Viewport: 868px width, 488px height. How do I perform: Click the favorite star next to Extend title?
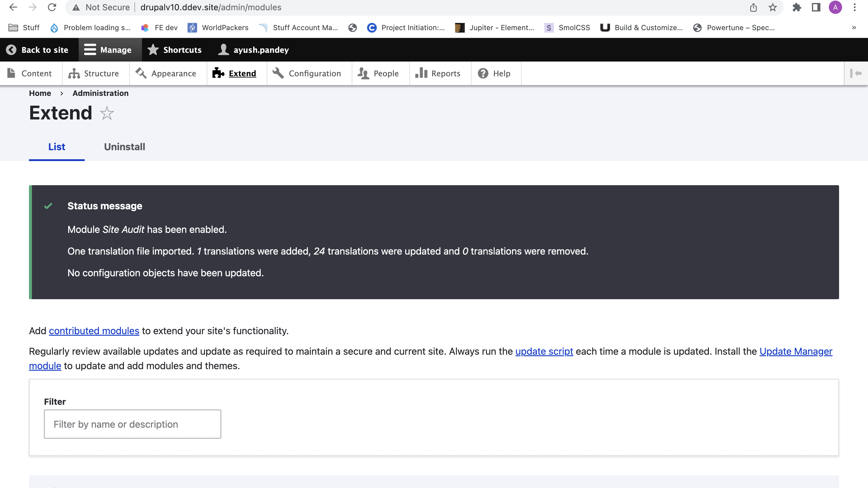point(107,113)
